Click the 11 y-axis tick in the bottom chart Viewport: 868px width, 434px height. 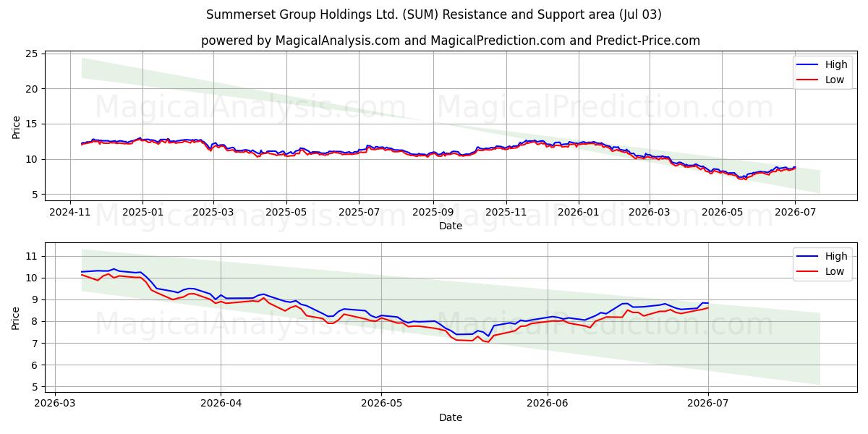point(32,256)
